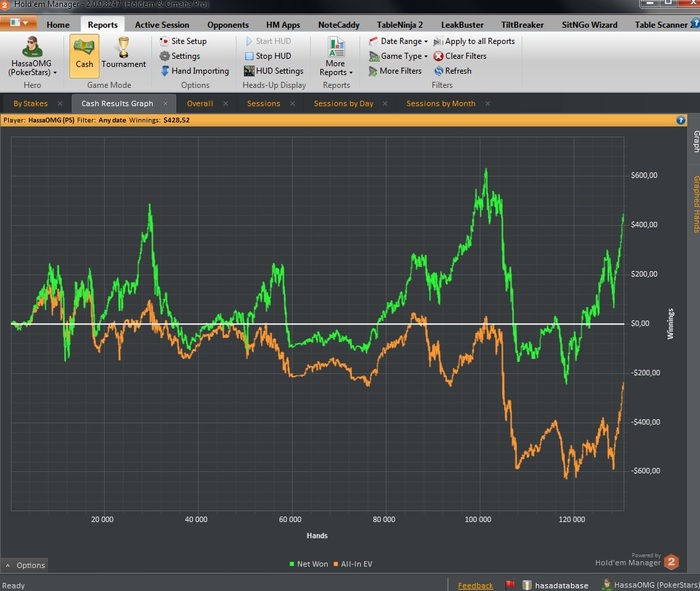This screenshot has height=591, width=700.
Task: Click Apply to all Reports
Action: (x=479, y=41)
